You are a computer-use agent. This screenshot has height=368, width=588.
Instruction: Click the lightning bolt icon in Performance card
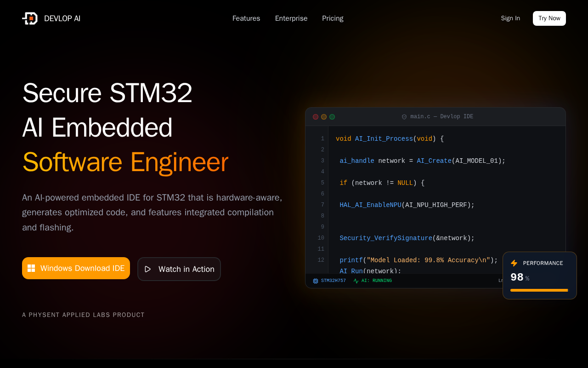(x=514, y=263)
